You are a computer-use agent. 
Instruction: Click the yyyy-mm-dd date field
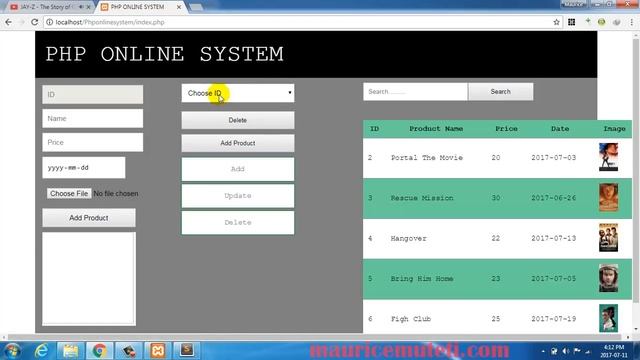(x=84, y=167)
